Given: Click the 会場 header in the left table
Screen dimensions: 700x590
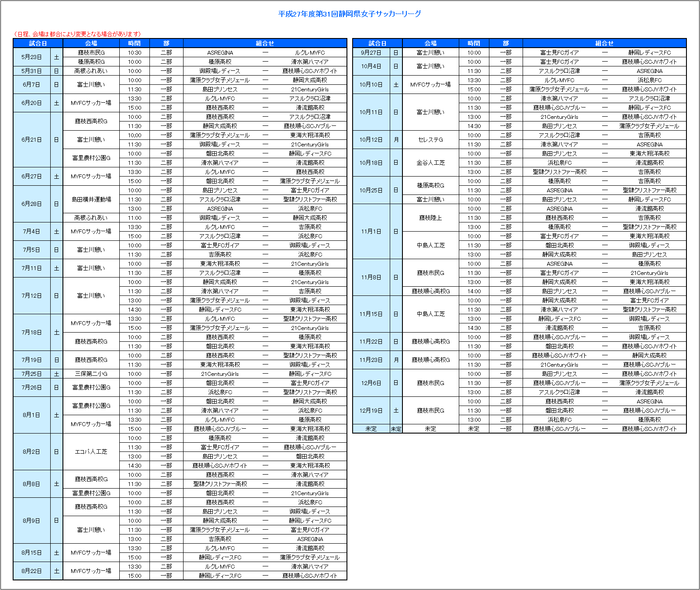Looking at the screenshot, I should pos(91,43).
